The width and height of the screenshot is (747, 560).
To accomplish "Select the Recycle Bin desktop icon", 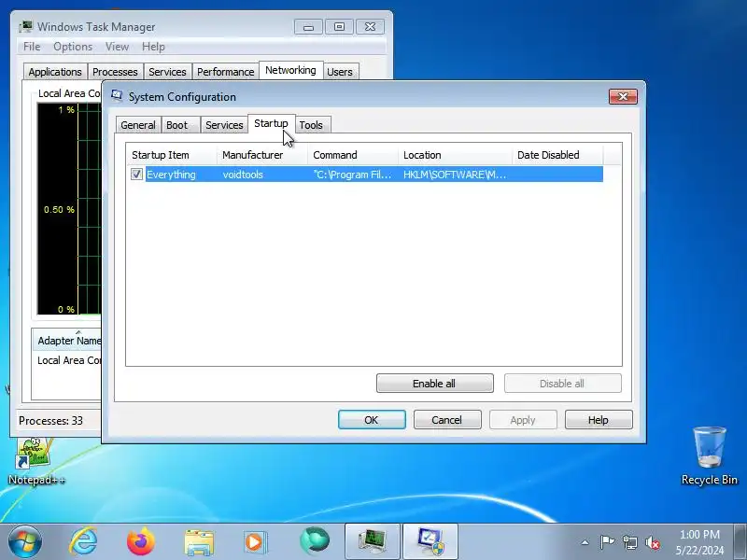I will click(710, 455).
